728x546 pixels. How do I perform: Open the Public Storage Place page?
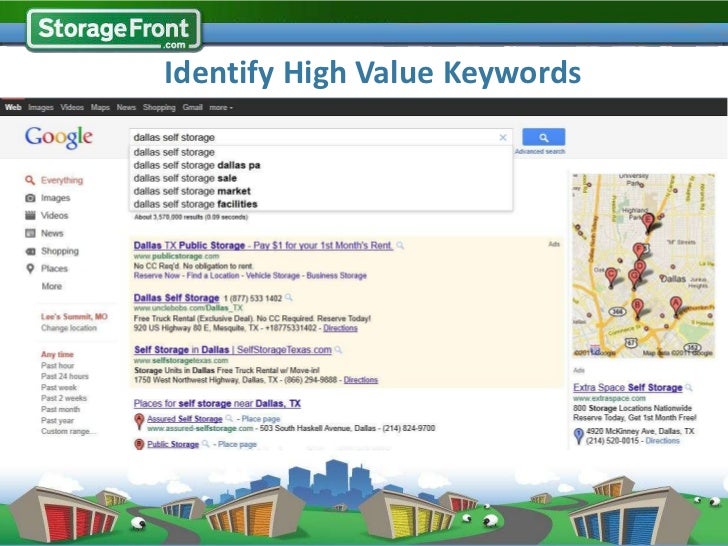(x=237, y=444)
